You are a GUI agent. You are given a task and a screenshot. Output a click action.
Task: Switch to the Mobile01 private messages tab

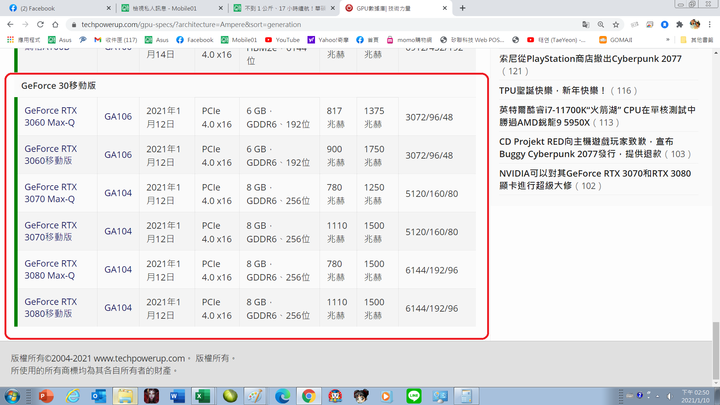(x=171, y=8)
